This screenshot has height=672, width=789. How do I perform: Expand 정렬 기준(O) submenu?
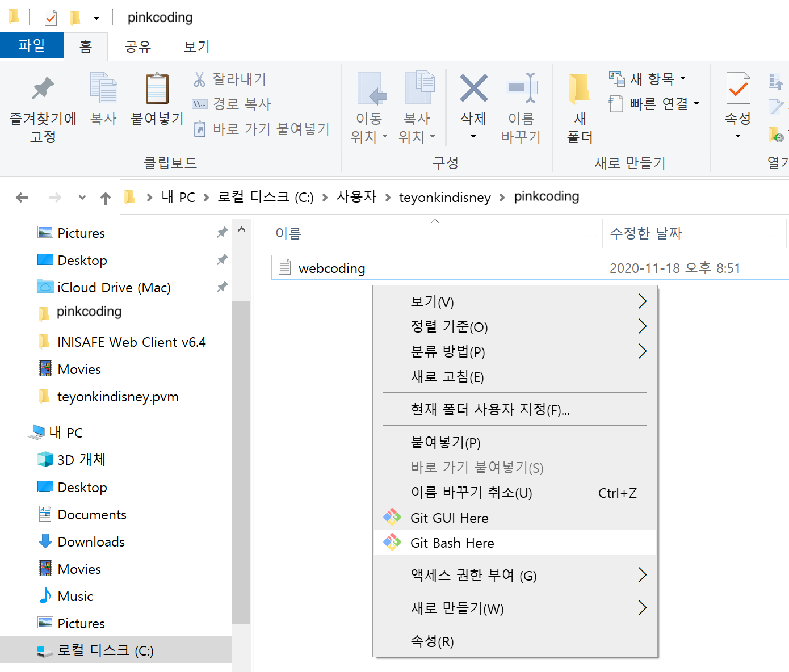pyautogui.click(x=515, y=326)
